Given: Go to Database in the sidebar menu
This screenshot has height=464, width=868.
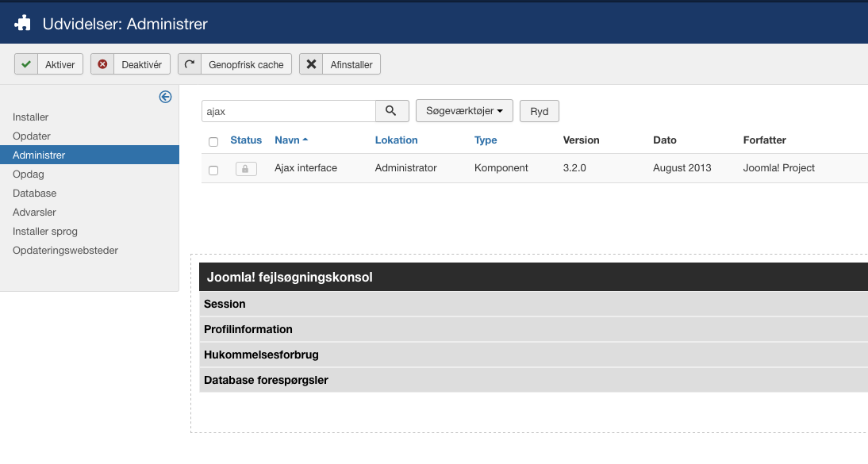Looking at the screenshot, I should (x=34, y=194).
